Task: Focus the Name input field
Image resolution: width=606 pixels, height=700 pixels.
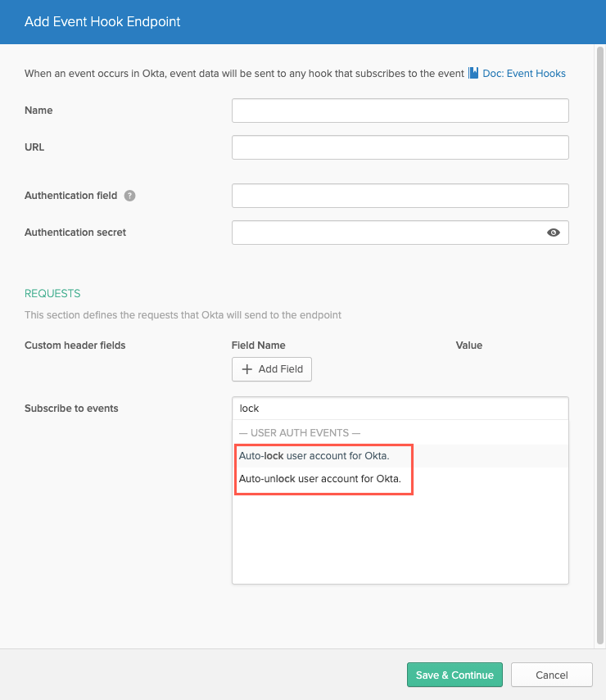Action: [x=400, y=111]
